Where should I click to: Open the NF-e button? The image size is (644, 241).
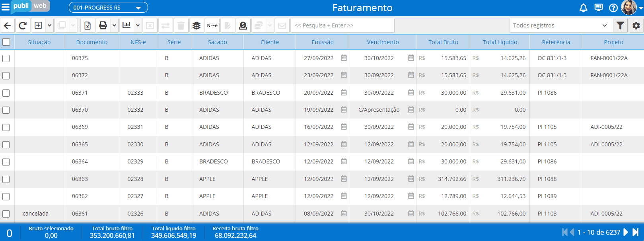[212, 25]
